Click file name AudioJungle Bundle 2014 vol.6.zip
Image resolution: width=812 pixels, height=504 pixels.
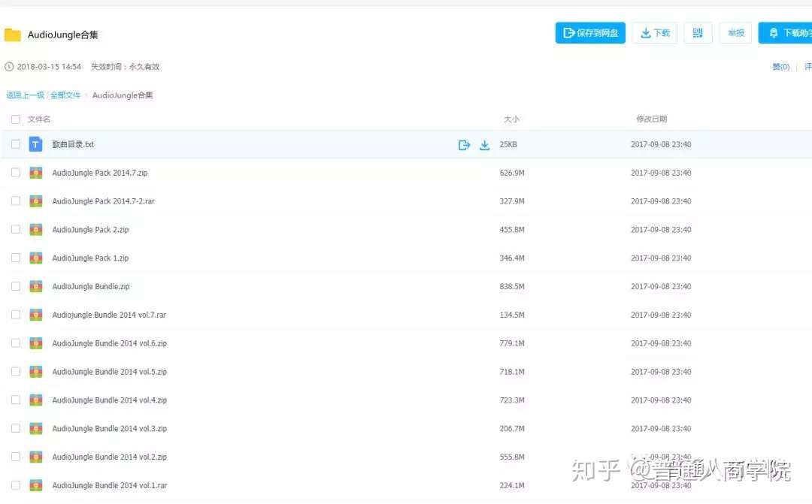(109, 343)
